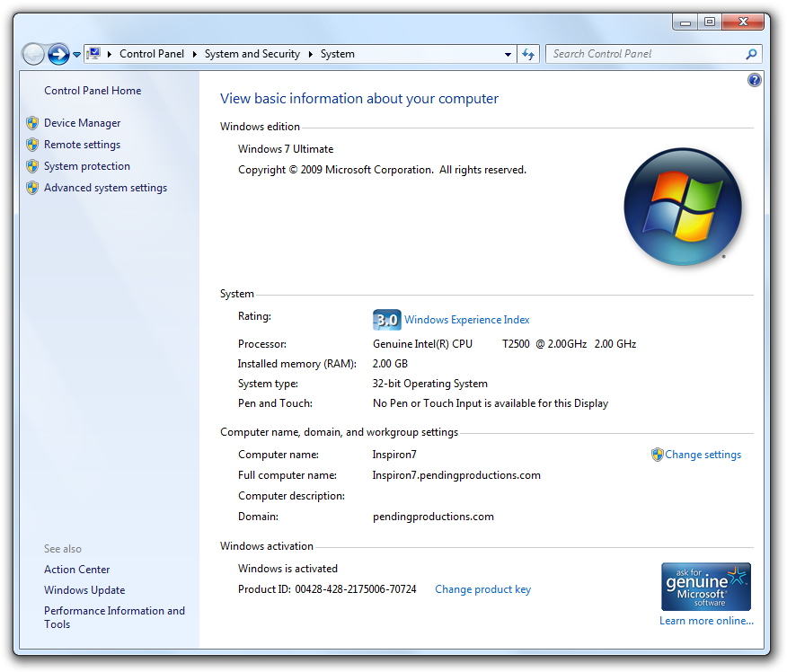This screenshot has height=672, width=787.
Task: Open the address bar history dropdown
Action: (x=508, y=54)
